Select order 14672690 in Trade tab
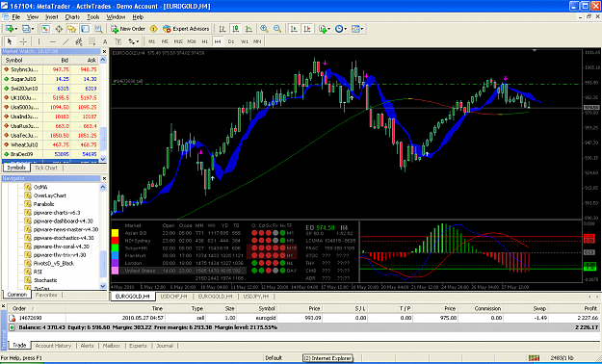This screenshot has height=364, width=602. point(303,318)
